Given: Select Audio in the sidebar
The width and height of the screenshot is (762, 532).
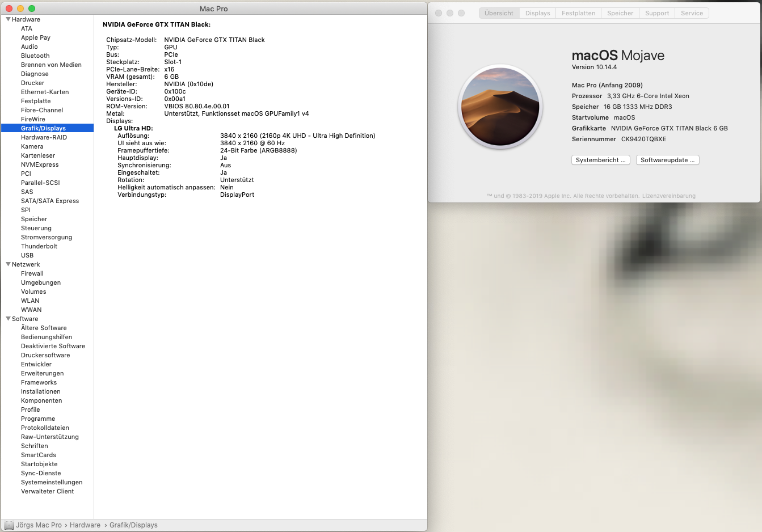Looking at the screenshot, I should pos(30,47).
